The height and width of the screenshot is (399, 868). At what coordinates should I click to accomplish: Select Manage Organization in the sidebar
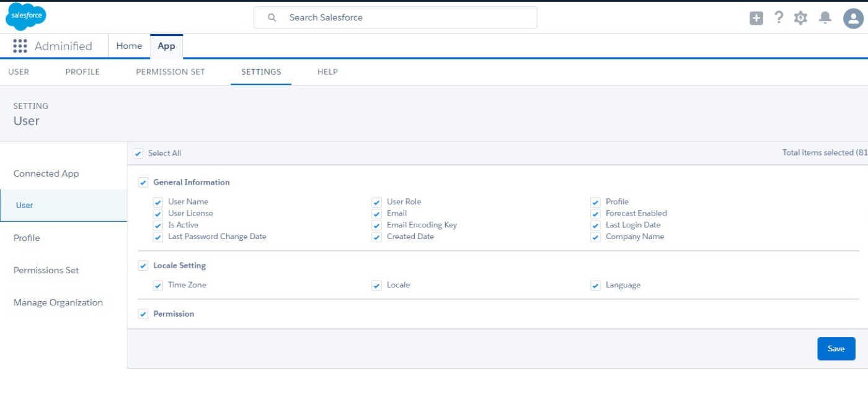point(58,302)
